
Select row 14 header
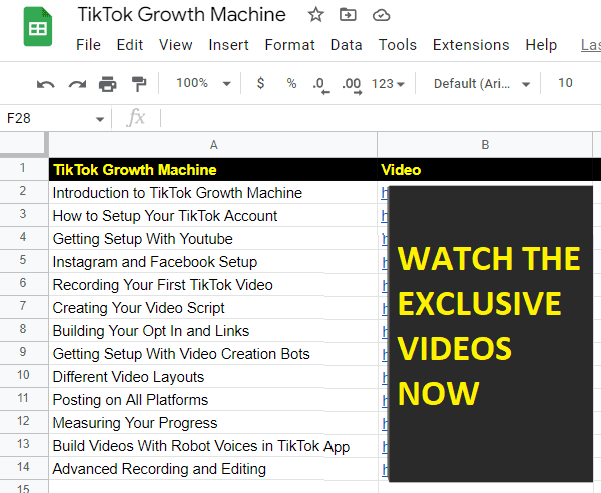click(23, 467)
